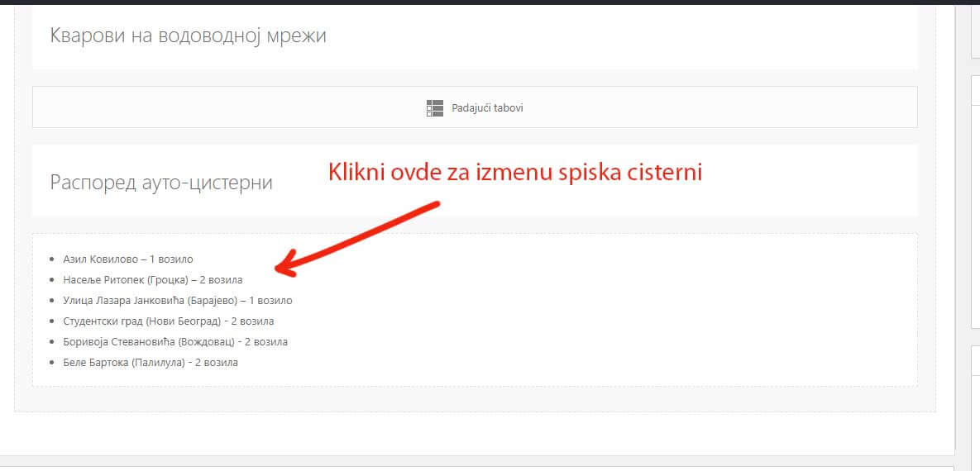This screenshot has height=471, width=980.
Task: Open the Padajući tabovi element
Action: tap(475, 107)
